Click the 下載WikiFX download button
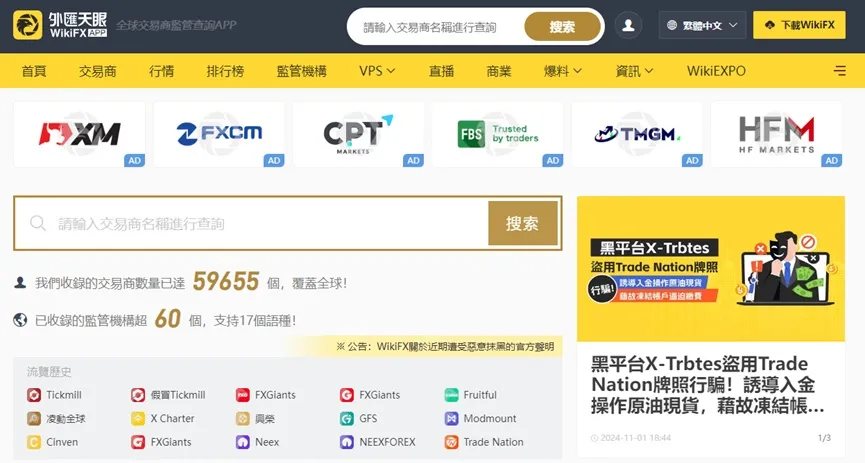The width and height of the screenshot is (865, 463). click(799, 25)
